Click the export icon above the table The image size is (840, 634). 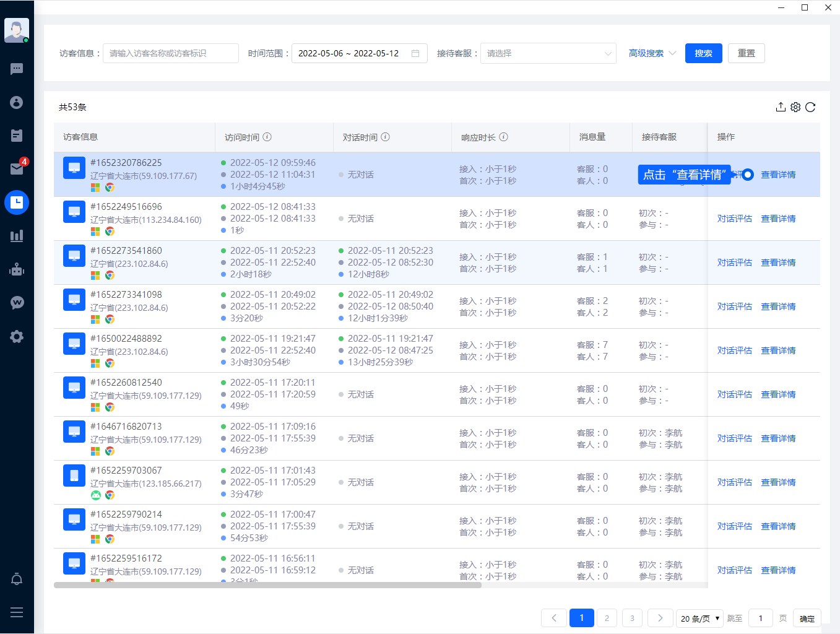[781, 107]
